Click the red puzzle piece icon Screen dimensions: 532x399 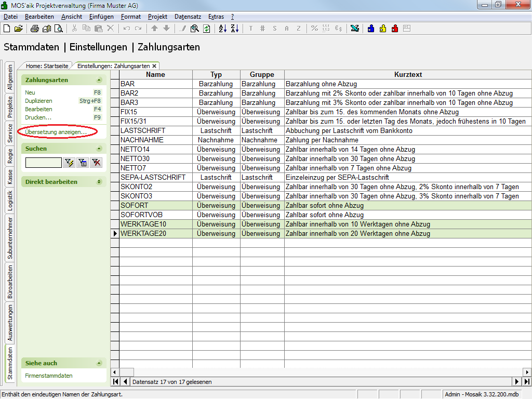395,29
